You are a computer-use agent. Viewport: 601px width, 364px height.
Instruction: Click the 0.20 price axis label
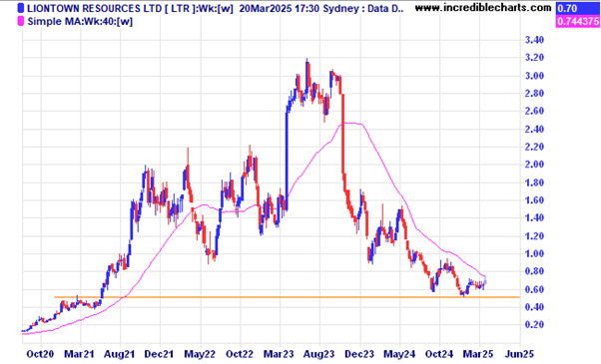point(534,324)
